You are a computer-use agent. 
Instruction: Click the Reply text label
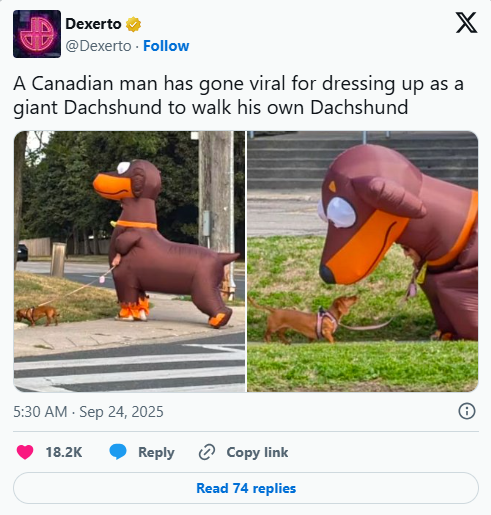156,453
